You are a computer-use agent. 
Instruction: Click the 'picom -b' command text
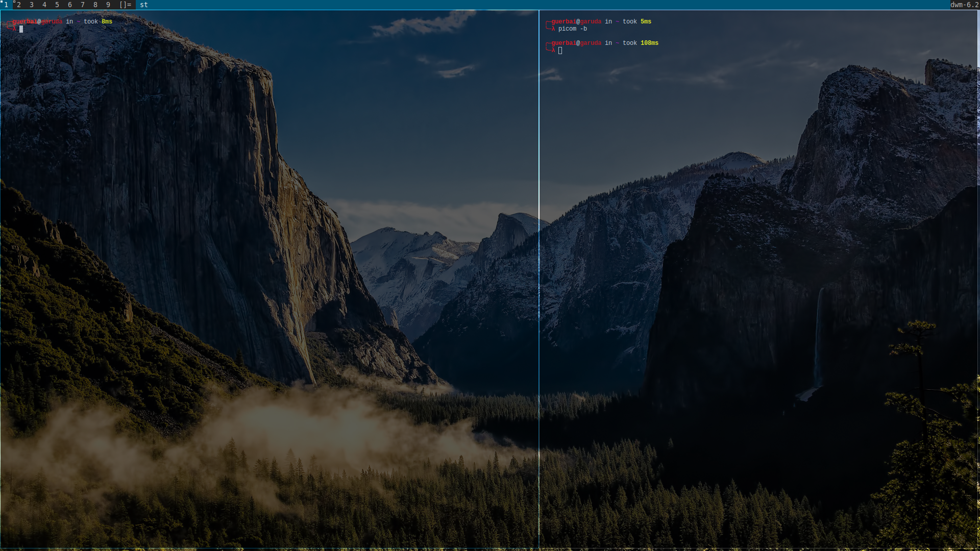[x=572, y=29]
